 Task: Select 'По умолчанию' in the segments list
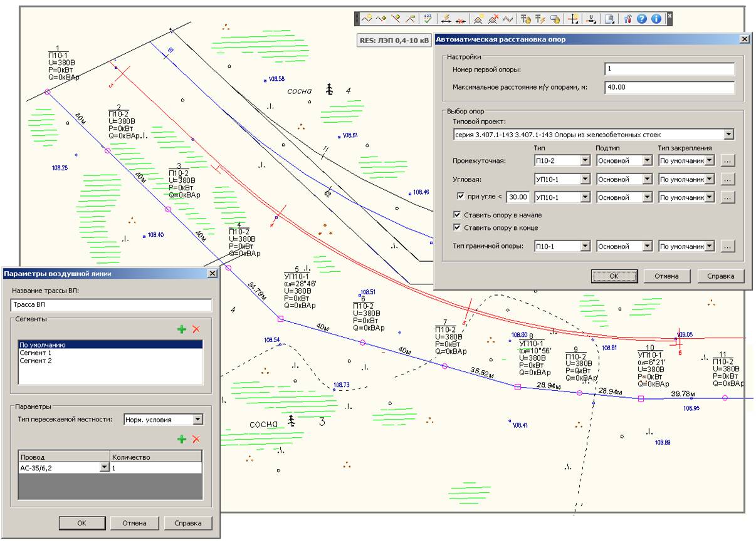[110, 344]
